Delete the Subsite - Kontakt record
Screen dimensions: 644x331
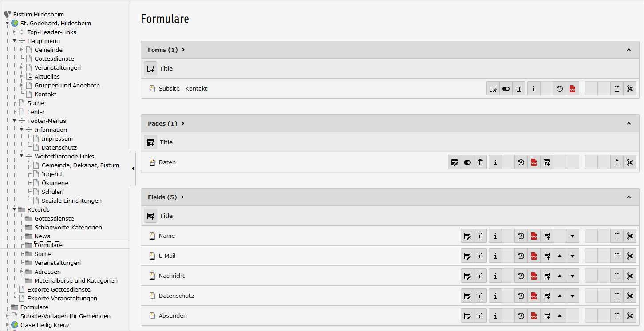519,89
